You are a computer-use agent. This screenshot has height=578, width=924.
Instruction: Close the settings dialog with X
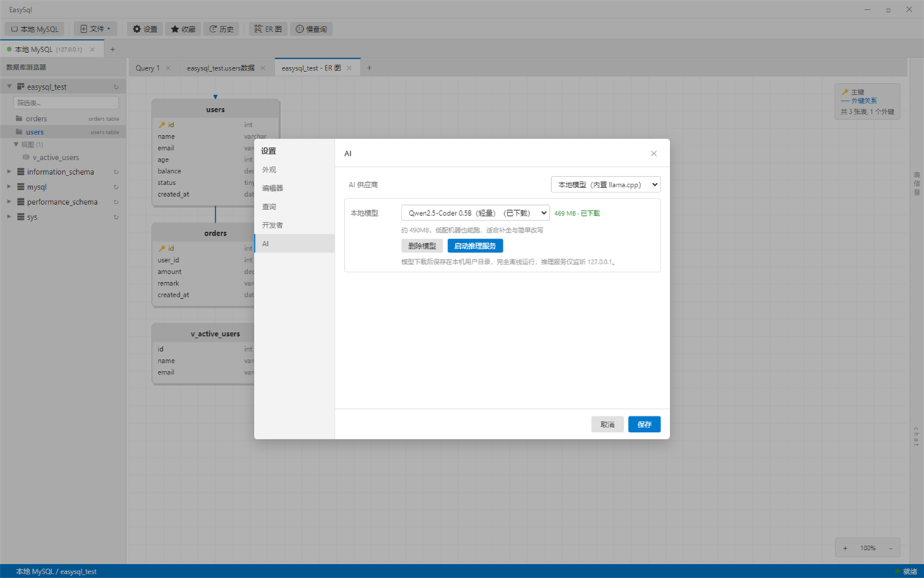(654, 153)
